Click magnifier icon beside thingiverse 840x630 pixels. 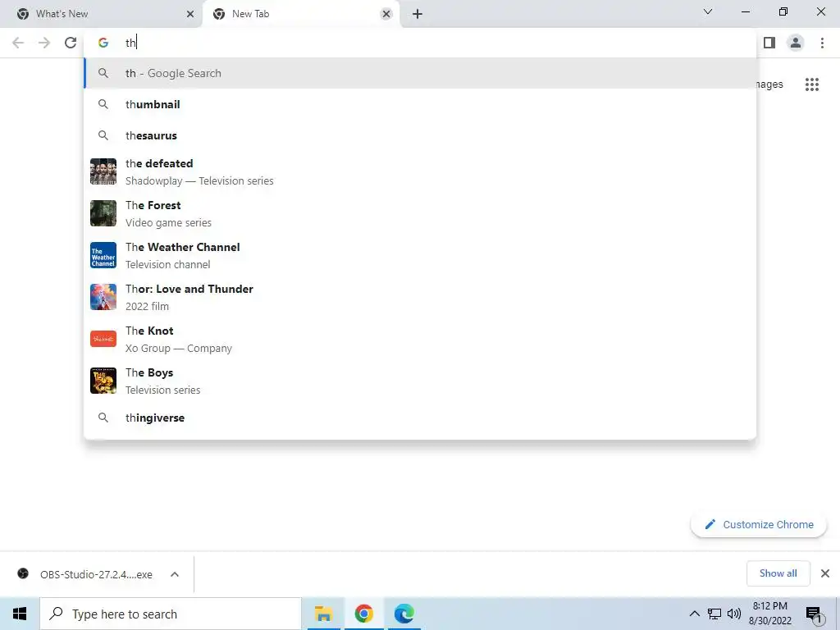tap(103, 418)
